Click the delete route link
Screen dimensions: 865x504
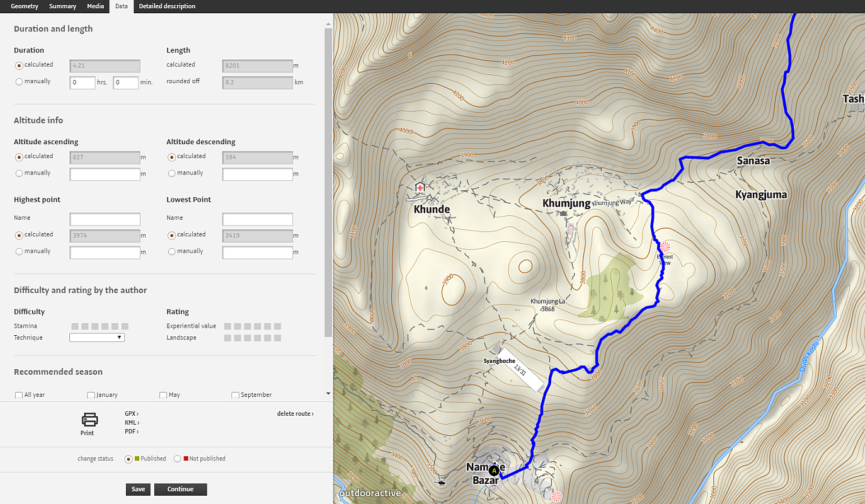295,414
